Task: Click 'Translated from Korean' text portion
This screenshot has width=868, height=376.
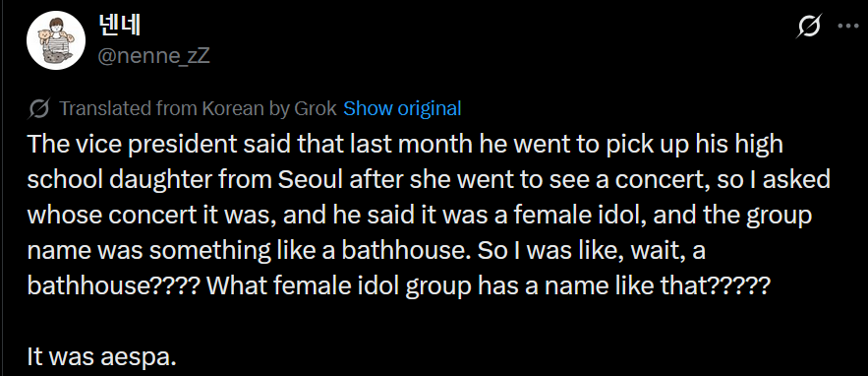Action: tap(161, 108)
